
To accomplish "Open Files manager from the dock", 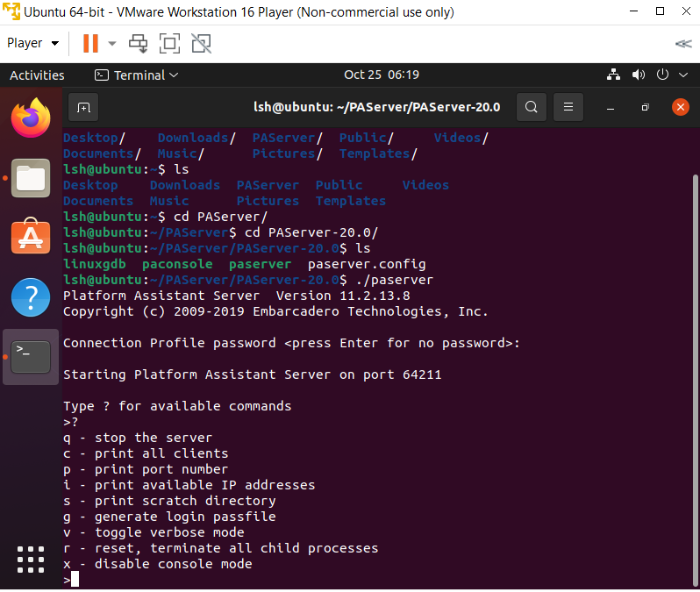I will [31, 178].
